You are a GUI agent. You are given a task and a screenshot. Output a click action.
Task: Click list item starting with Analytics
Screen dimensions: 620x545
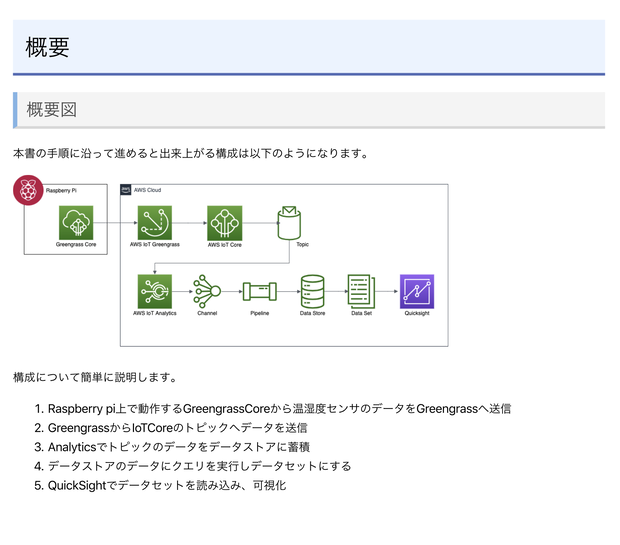tap(172, 447)
